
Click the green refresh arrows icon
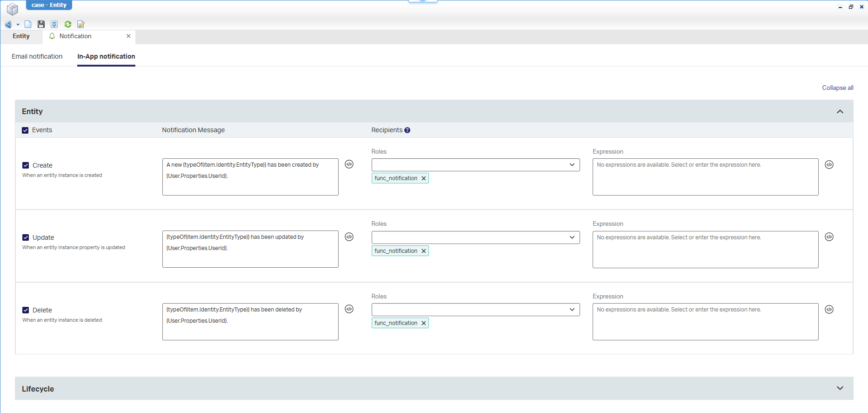click(68, 24)
